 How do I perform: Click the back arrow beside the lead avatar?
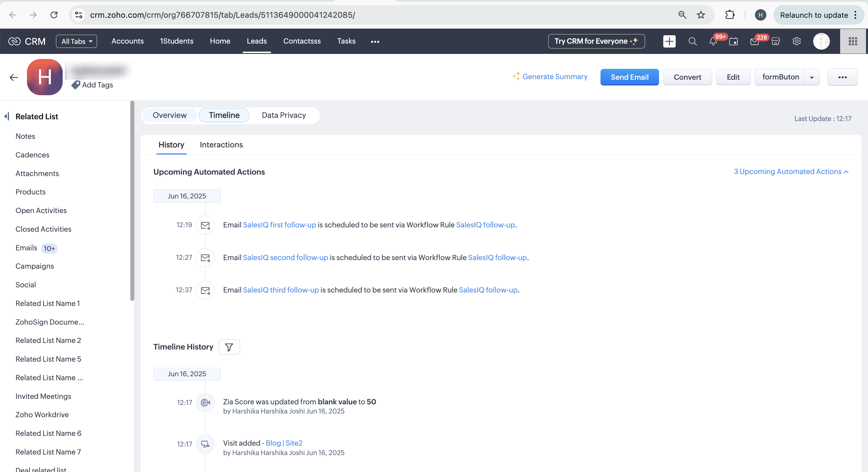(x=14, y=77)
